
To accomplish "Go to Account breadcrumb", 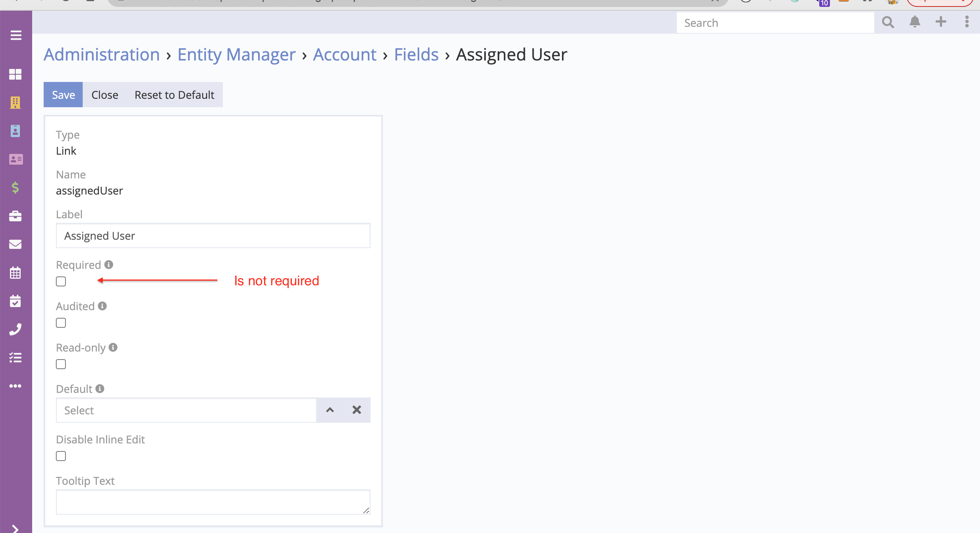I will pos(345,54).
